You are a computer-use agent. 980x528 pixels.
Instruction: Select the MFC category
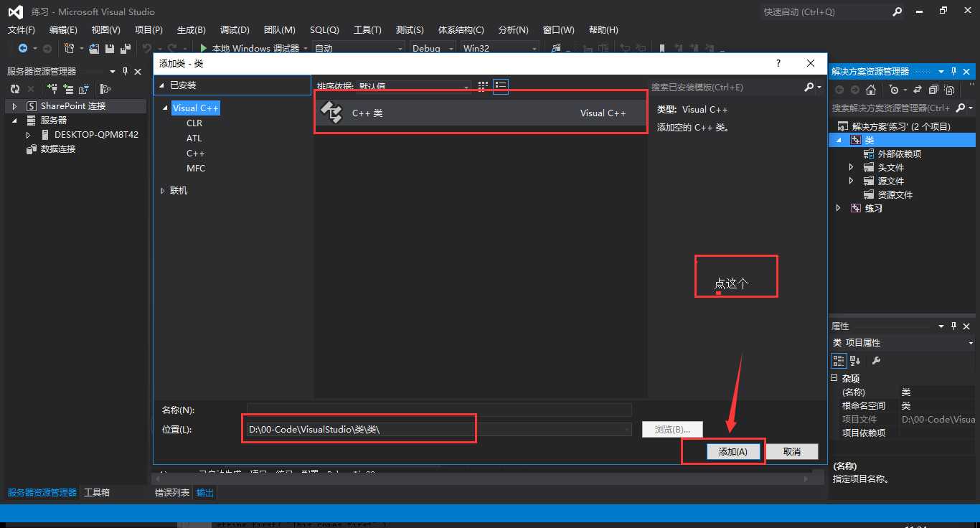click(x=196, y=169)
